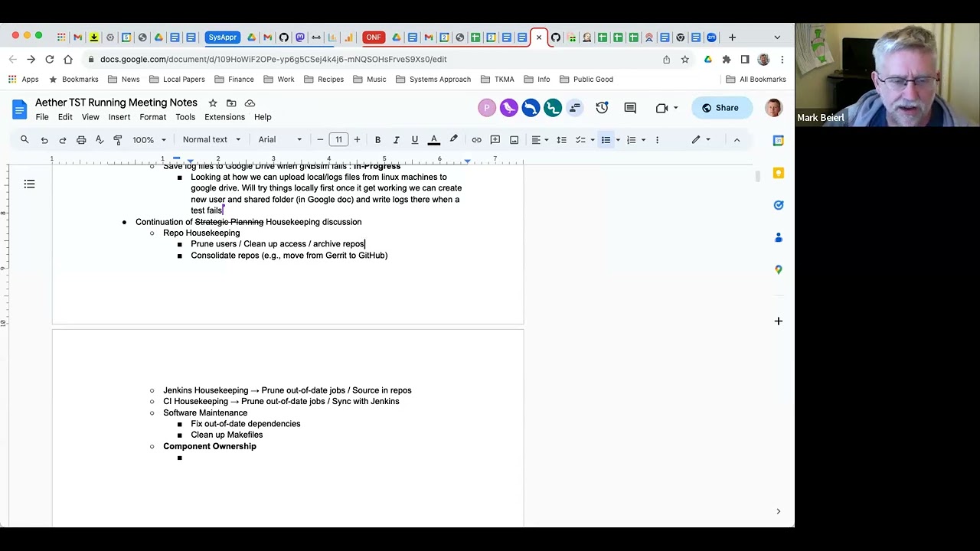This screenshot has height=551, width=980.
Task: Open version history clock icon
Action: (x=602, y=108)
